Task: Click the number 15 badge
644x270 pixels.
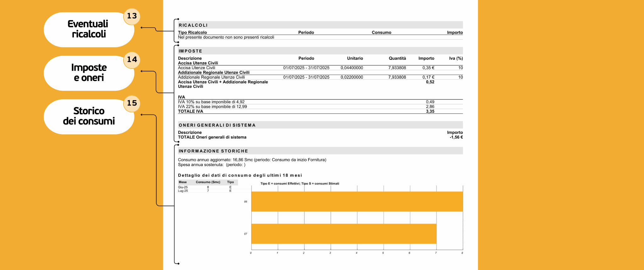Action: pos(132,103)
